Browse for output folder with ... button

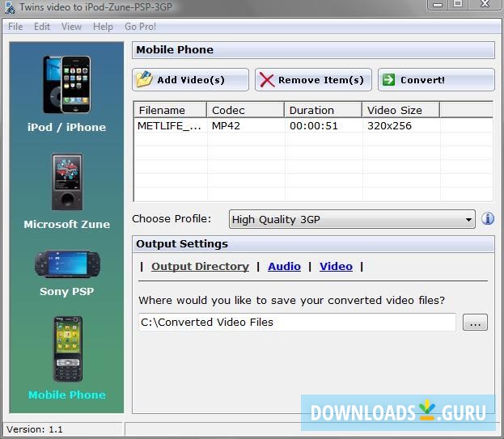[x=475, y=322]
